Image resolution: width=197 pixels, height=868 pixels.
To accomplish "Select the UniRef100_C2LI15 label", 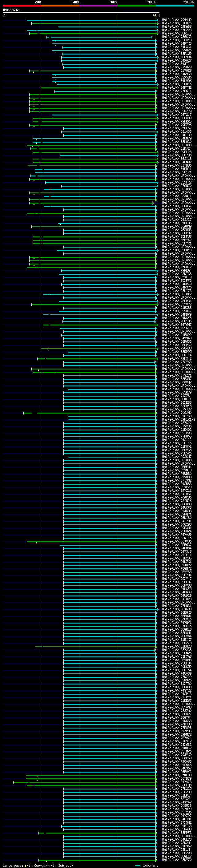I will pyautogui.click(x=177, y=443).
